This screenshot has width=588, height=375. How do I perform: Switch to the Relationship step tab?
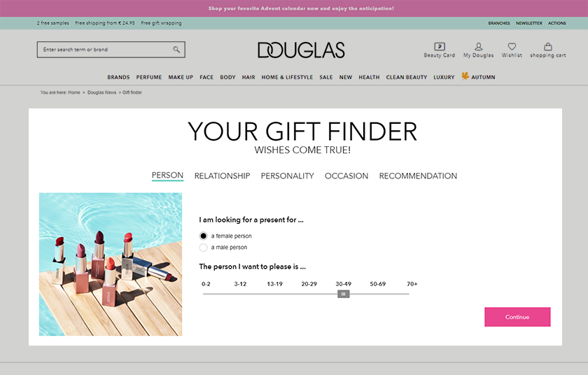pyautogui.click(x=222, y=176)
